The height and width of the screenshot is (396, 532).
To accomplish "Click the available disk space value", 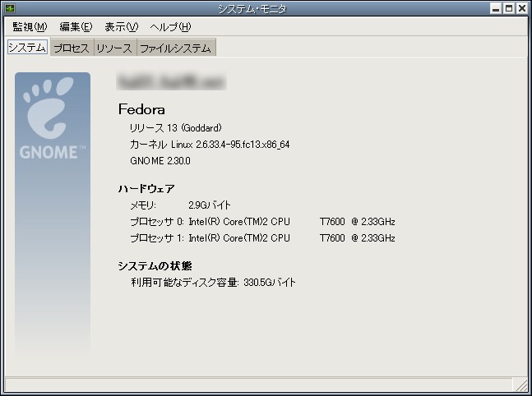I will click(270, 282).
